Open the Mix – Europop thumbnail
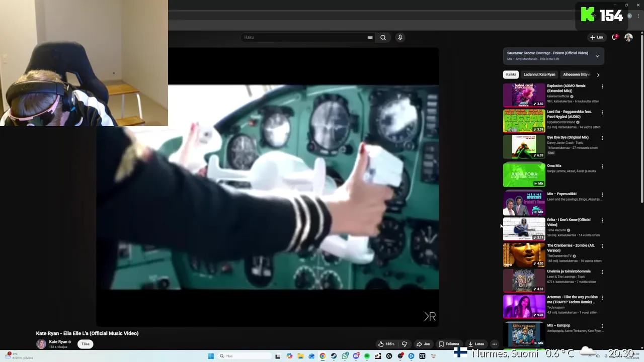 524,335
